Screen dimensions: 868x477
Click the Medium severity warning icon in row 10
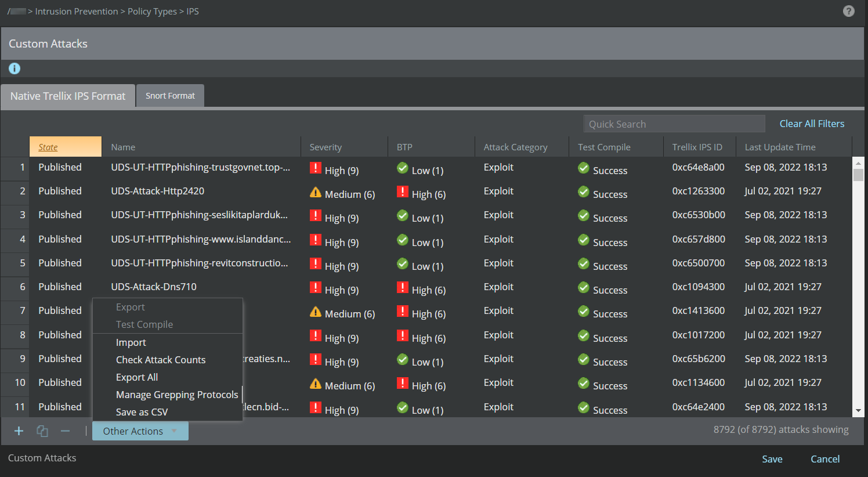tap(316, 384)
